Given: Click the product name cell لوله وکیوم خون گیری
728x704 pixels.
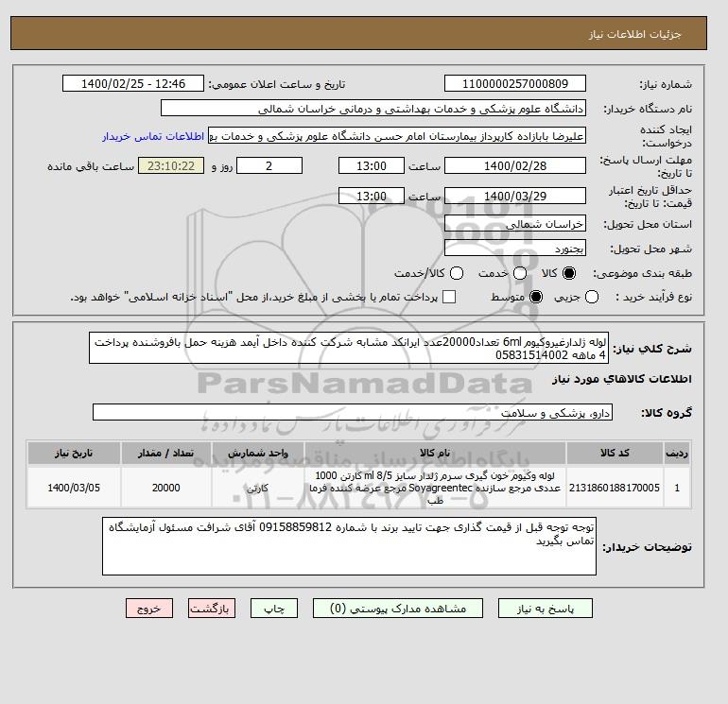Looking at the screenshot, I should 435,488.
